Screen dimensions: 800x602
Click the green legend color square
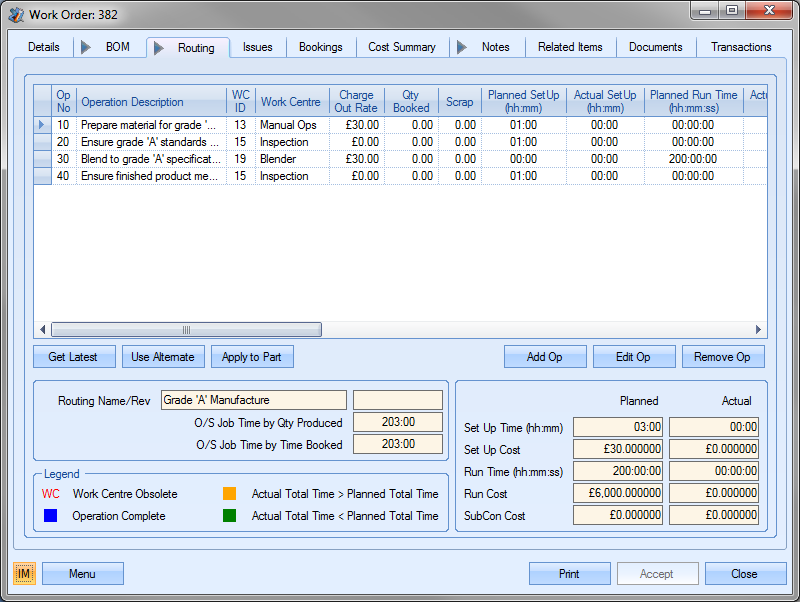[230, 516]
